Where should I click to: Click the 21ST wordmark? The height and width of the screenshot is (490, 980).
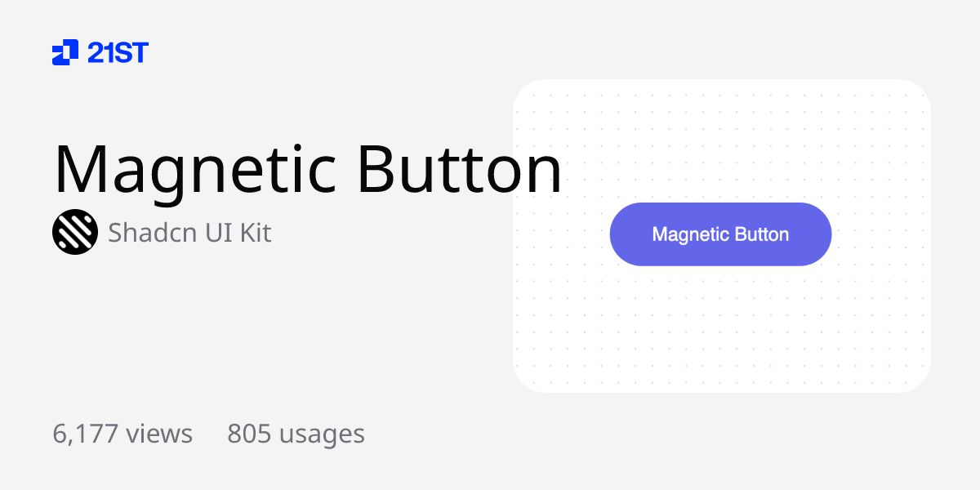[x=117, y=52]
